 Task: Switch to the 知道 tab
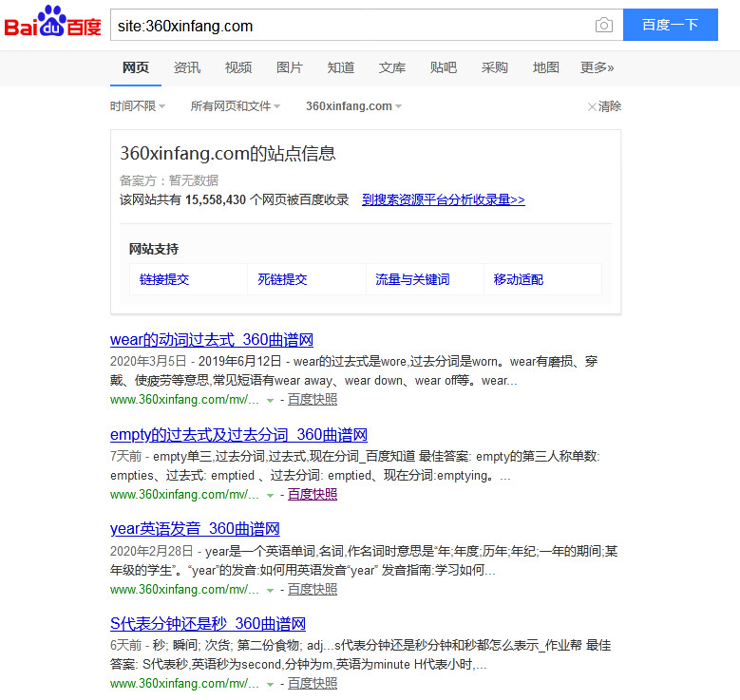341,68
